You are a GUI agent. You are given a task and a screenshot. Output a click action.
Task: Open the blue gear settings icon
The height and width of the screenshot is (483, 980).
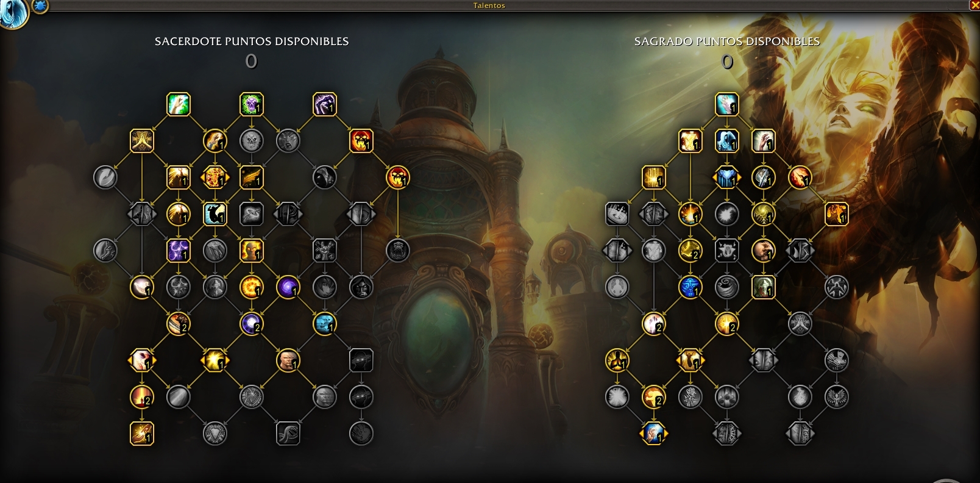40,6
